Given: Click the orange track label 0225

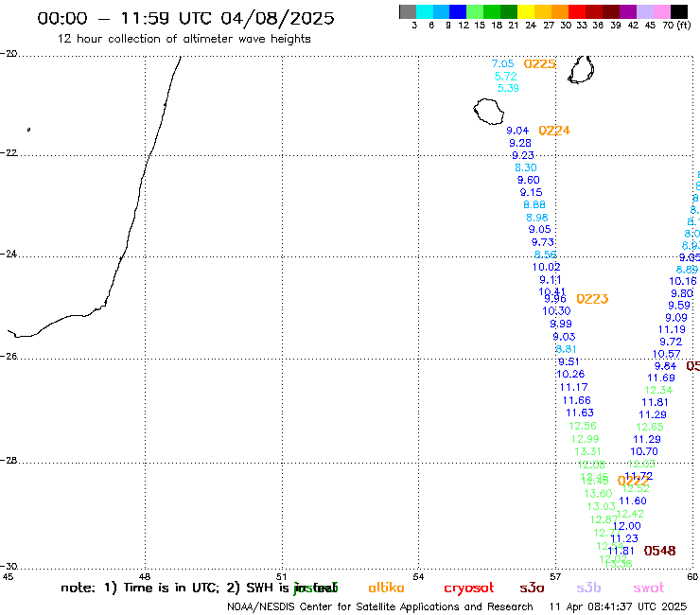Looking at the screenshot, I should tap(539, 64).
